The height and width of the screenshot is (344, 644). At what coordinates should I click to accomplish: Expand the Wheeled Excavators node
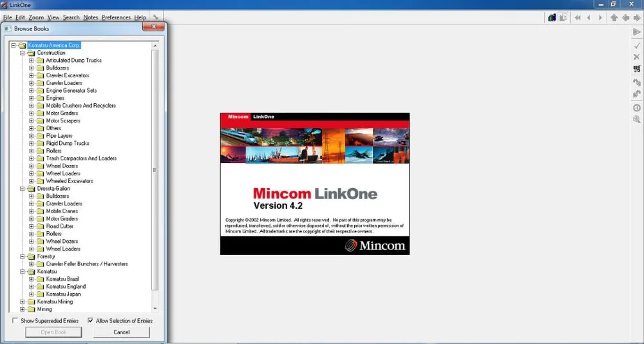(x=31, y=181)
